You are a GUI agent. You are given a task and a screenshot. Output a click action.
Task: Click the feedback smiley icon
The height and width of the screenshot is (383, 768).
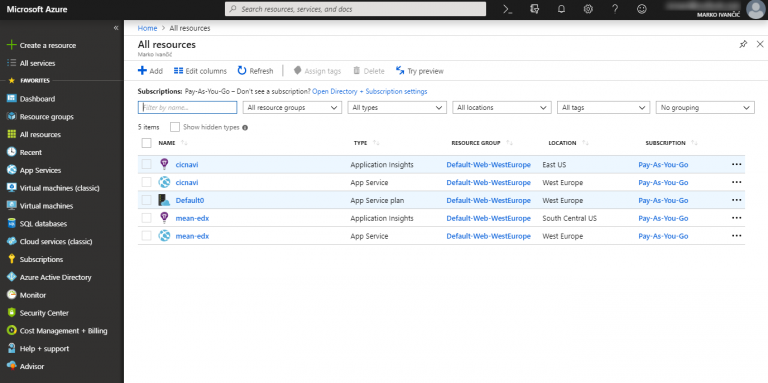pyautogui.click(x=642, y=9)
